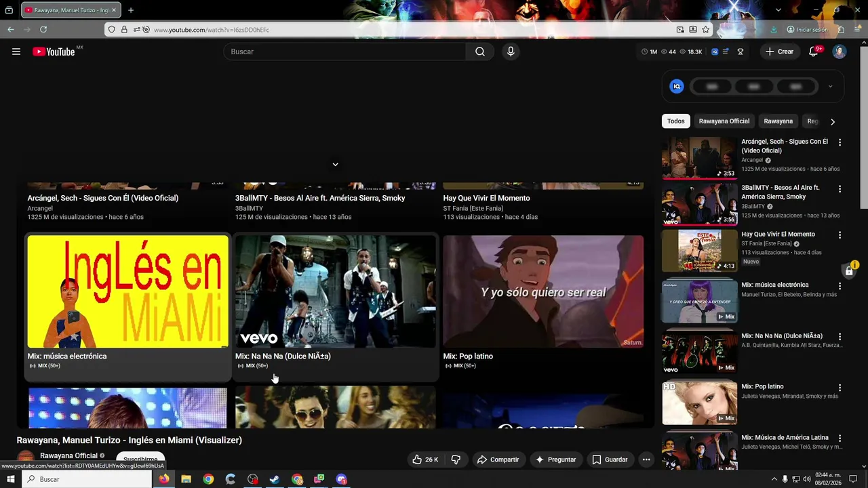Click the Compartir button
Screen dimensions: 868x488
pyautogui.click(x=498, y=460)
